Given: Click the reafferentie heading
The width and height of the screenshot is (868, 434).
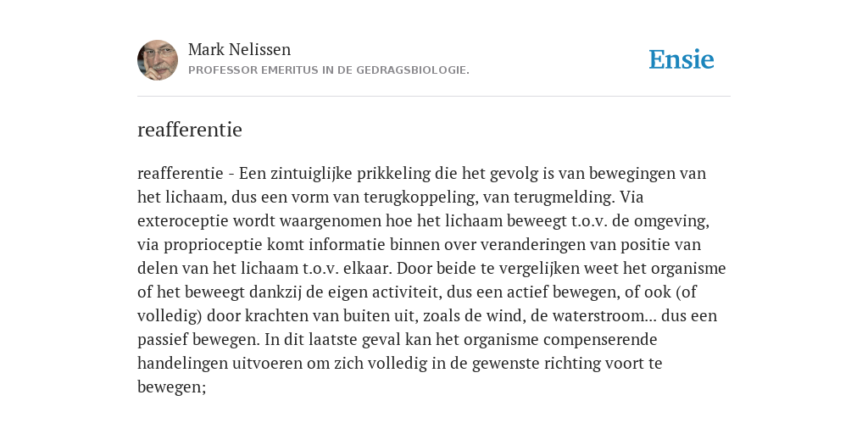Looking at the screenshot, I should [x=190, y=130].
